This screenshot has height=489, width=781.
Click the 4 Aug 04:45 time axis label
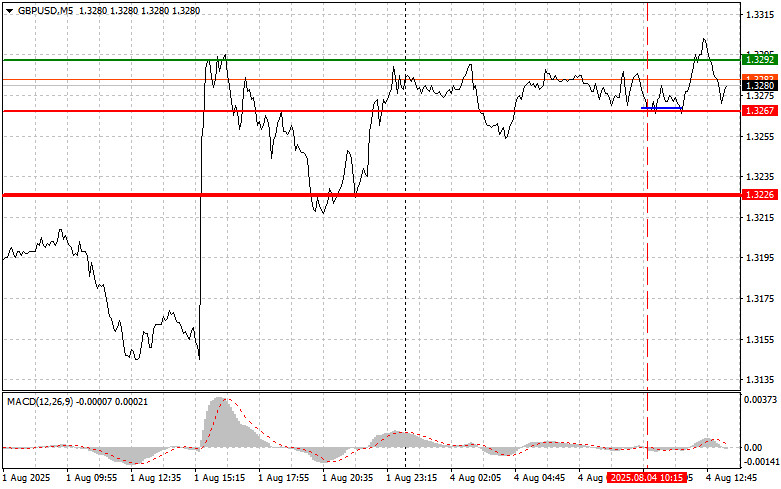pos(539,478)
